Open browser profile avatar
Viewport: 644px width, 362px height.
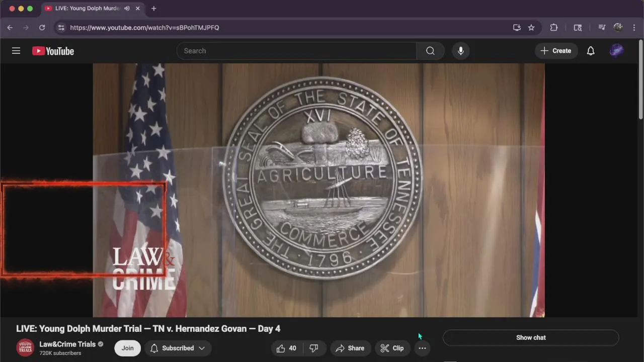coord(618,28)
